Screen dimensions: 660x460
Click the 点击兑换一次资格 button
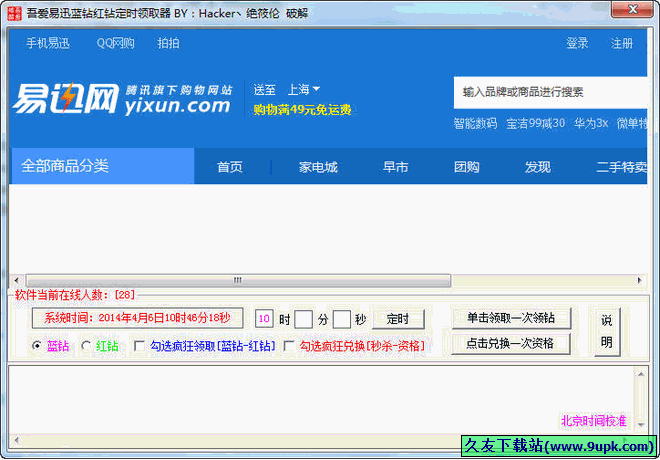[x=511, y=344]
